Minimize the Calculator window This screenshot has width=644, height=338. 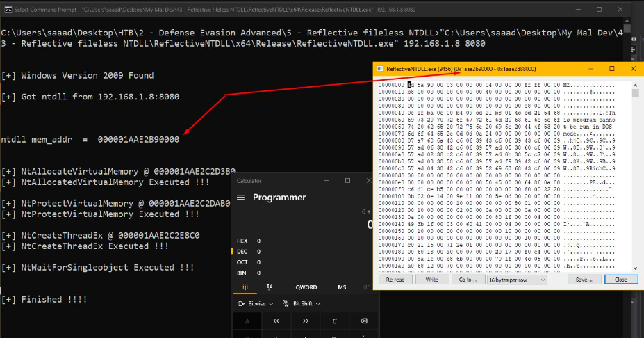coord(327,181)
